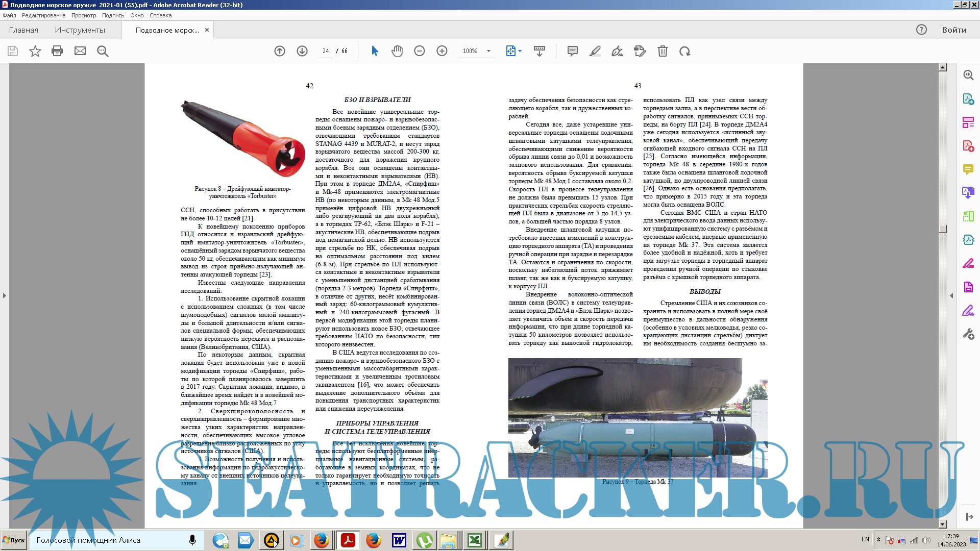Select the Highlight text tool
This screenshot has height=551, width=980.
[x=595, y=51]
